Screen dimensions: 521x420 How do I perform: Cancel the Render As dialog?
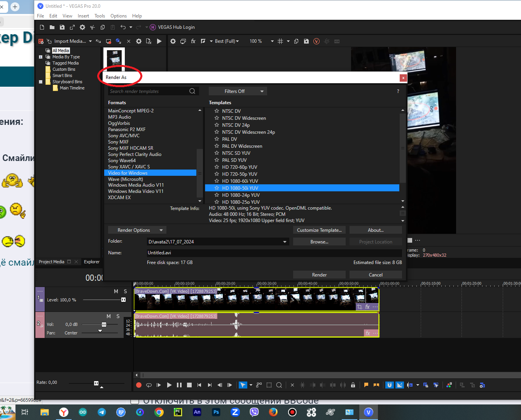pos(376,275)
